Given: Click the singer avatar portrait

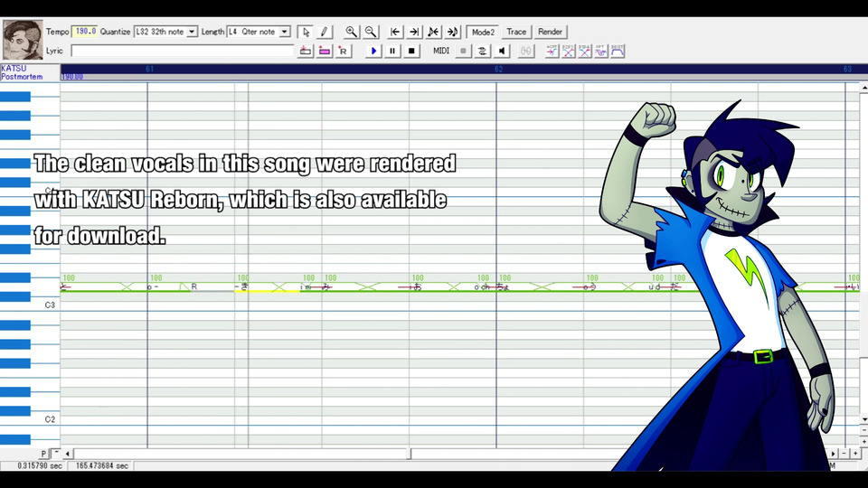Looking at the screenshot, I should tap(23, 40).
